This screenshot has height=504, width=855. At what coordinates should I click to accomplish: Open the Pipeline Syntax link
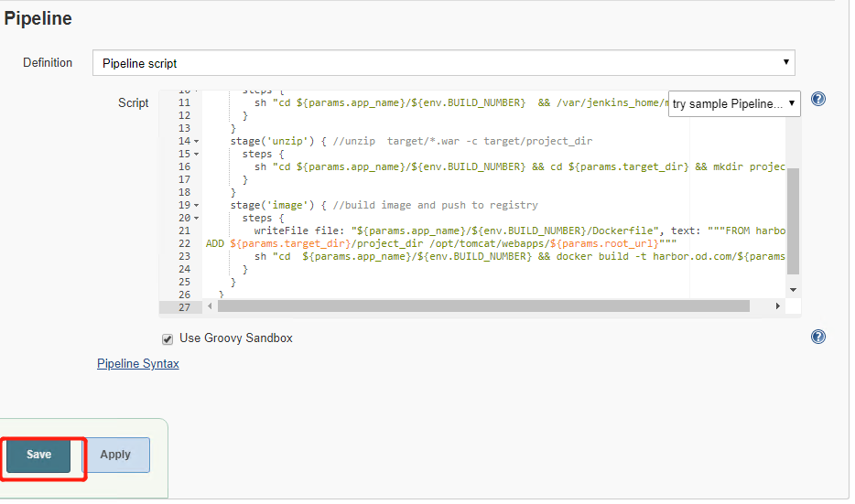point(137,364)
